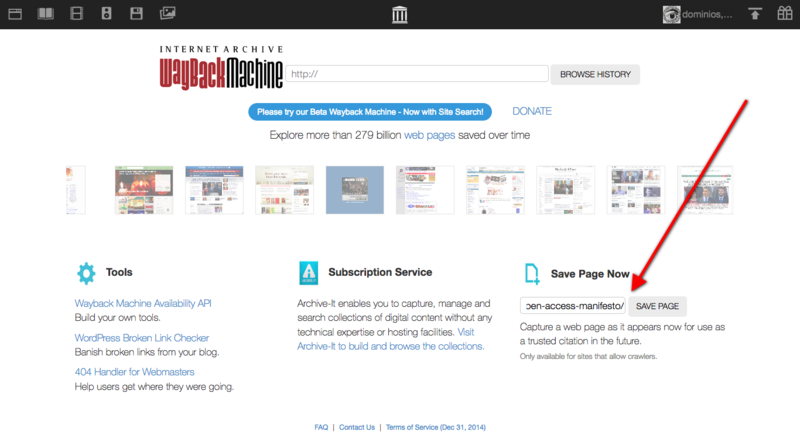Viewport: 800px width, 438px height.
Task: Click the Archive-It subscription service icon
Action: [x=309, y=273]
